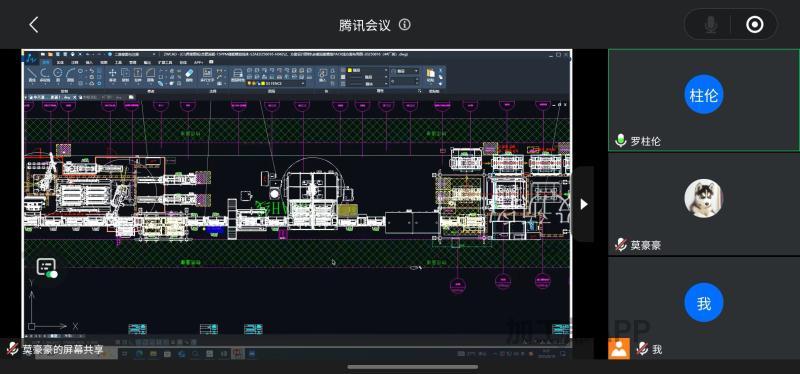Select 罗柱伦's participant tile
The height and width of the screenshot is (374, 800).
coord(704,100)
